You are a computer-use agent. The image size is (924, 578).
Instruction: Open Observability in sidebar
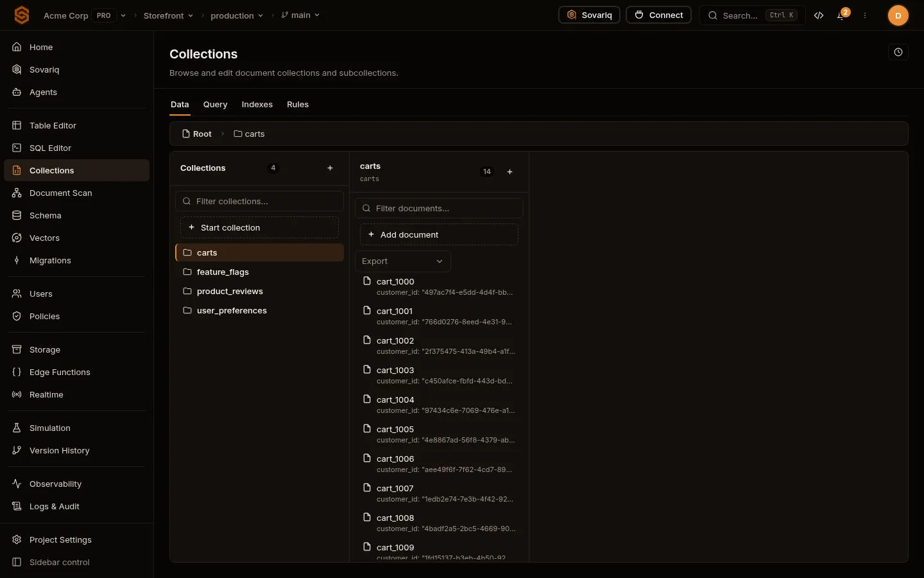(x=77, y=484)
